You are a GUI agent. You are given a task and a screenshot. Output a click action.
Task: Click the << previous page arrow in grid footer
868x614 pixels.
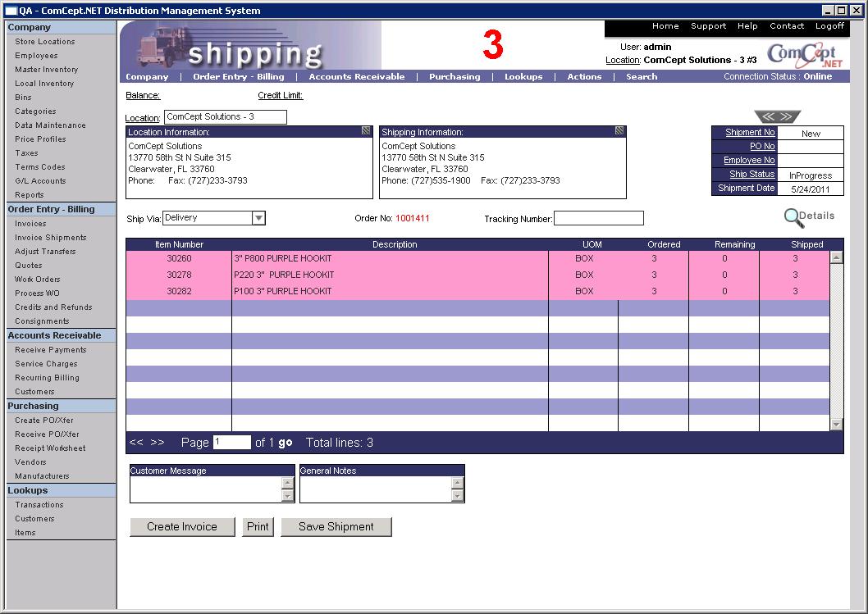click(x=136, y=443)
